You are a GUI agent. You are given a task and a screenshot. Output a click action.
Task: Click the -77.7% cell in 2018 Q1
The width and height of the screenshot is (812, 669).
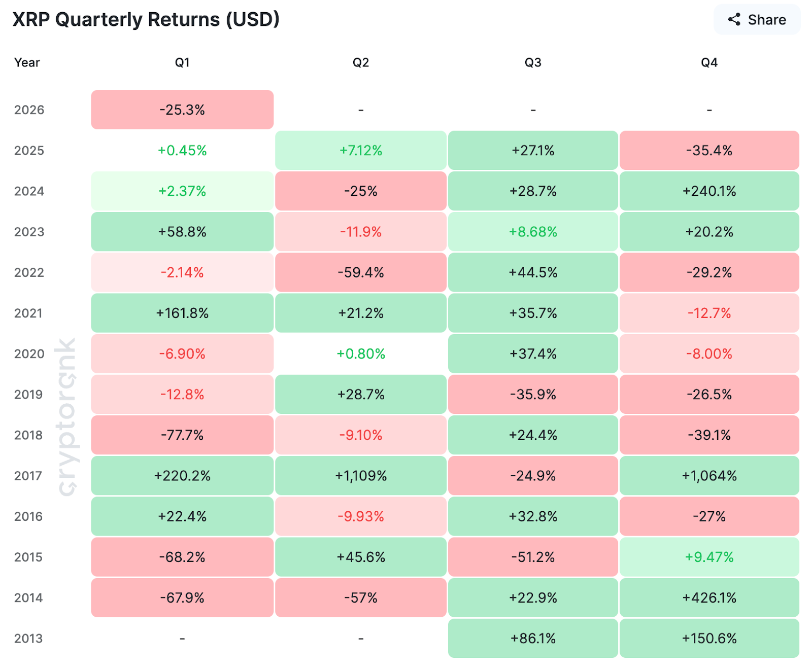(x=182, y=435)
